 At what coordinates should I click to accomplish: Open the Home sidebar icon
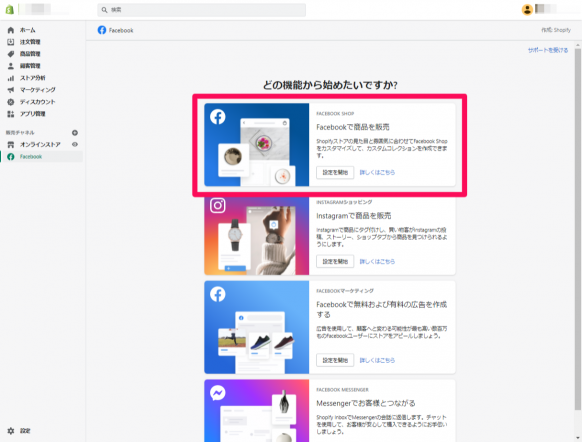tap(11, 30)
